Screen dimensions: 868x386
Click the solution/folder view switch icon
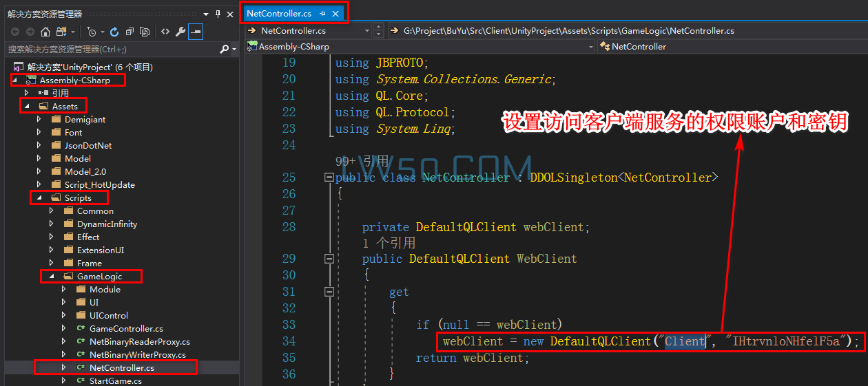[x=62, y=32]
